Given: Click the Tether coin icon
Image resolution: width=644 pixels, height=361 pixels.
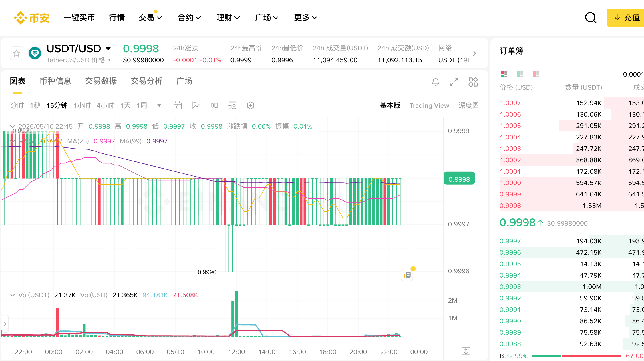Looking at the screenshot, I should pyautogui.click(x=35, y=53).
